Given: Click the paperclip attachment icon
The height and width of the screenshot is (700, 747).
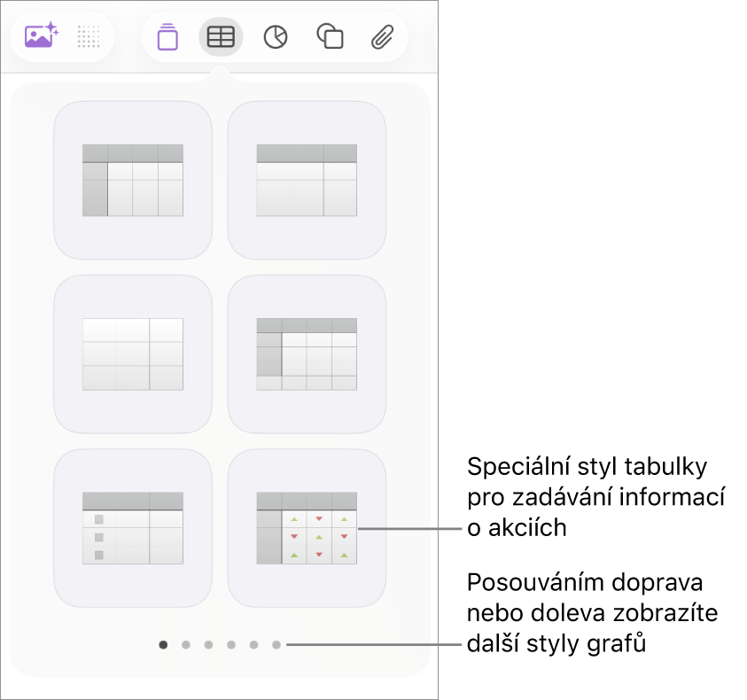Looking at the screenshot, I should [382, 36].
